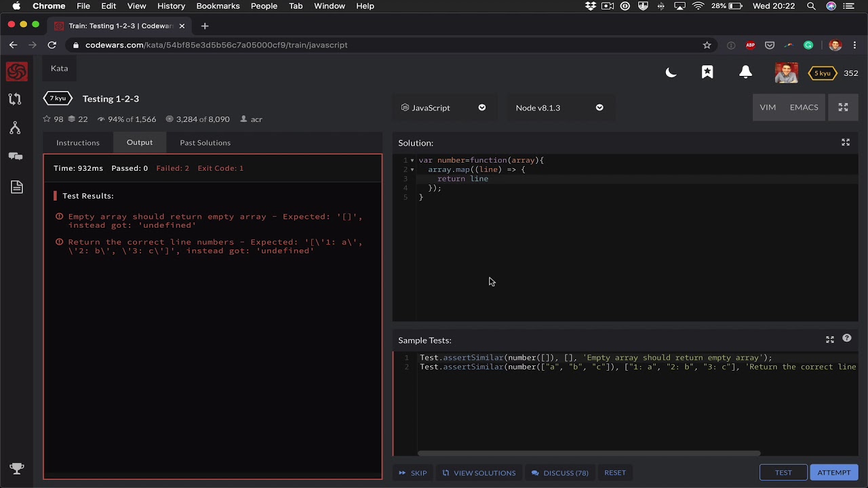Switch to the Instructions tab
The image size is (868, 488).
[x=78, y=142]
